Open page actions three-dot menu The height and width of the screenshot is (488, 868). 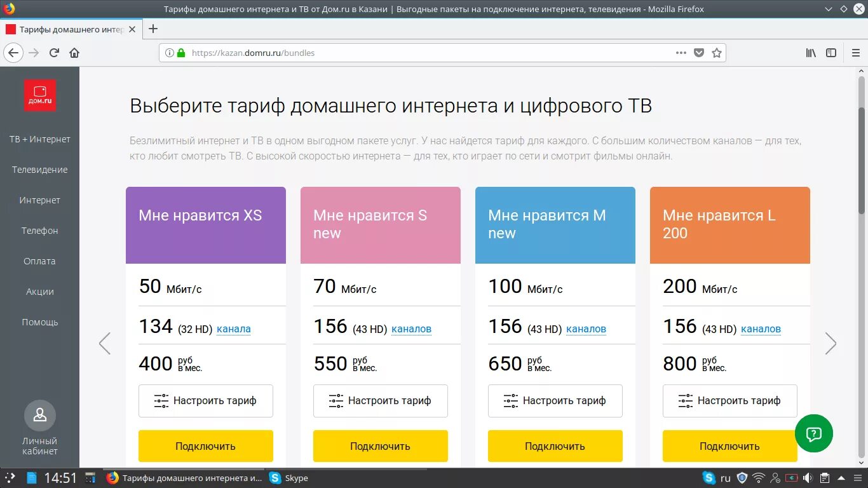point(681,53)
